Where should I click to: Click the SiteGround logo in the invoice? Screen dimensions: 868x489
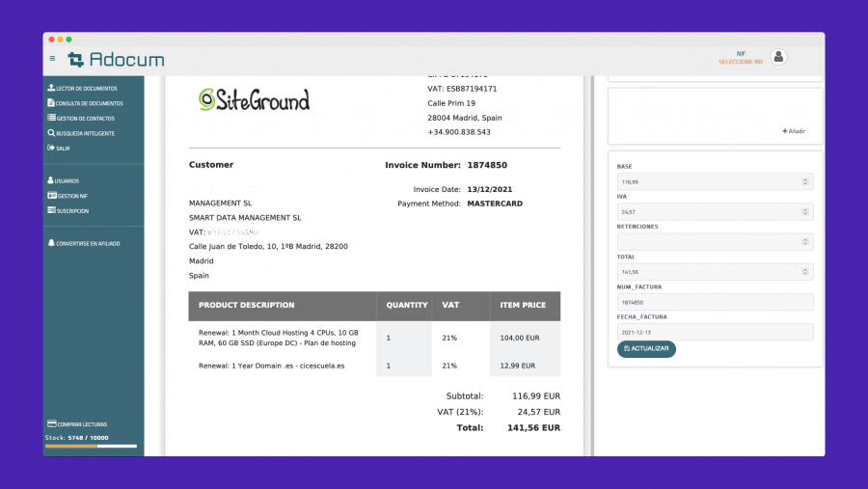point(254,99)
